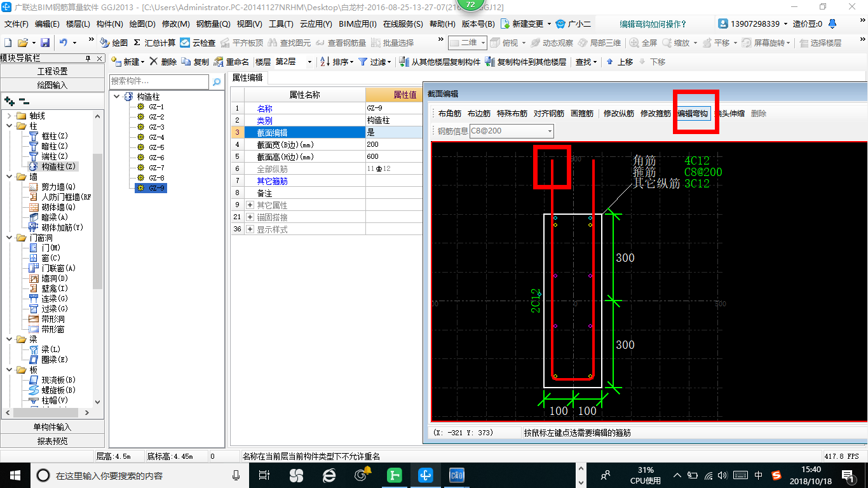Open the 文件(F) menu
The width and height of the screenshot is (868, 488).
[17, 24]
